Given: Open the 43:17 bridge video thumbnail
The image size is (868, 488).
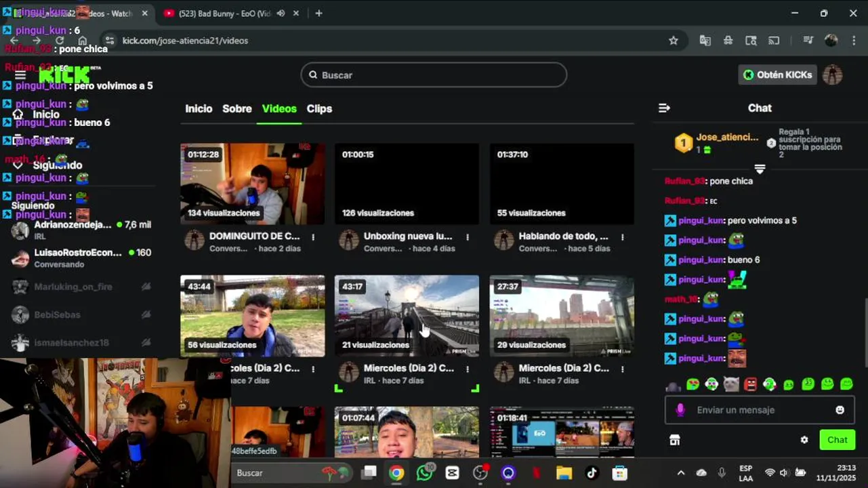Looking at the screenshot, I should pos(407,316).
